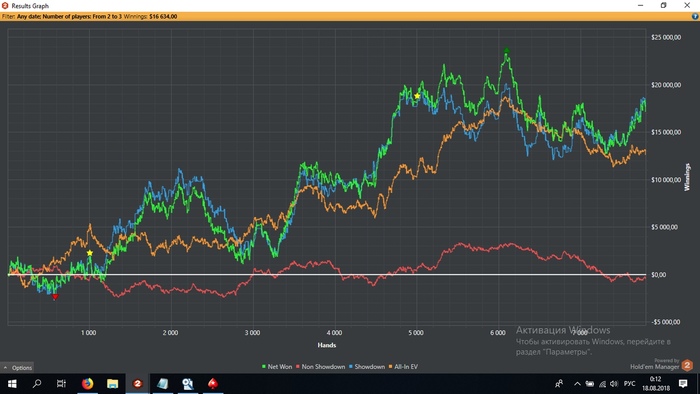
Task: Open the taskbar clock showing 18.08.2018
Action: (x=656, y=384)
